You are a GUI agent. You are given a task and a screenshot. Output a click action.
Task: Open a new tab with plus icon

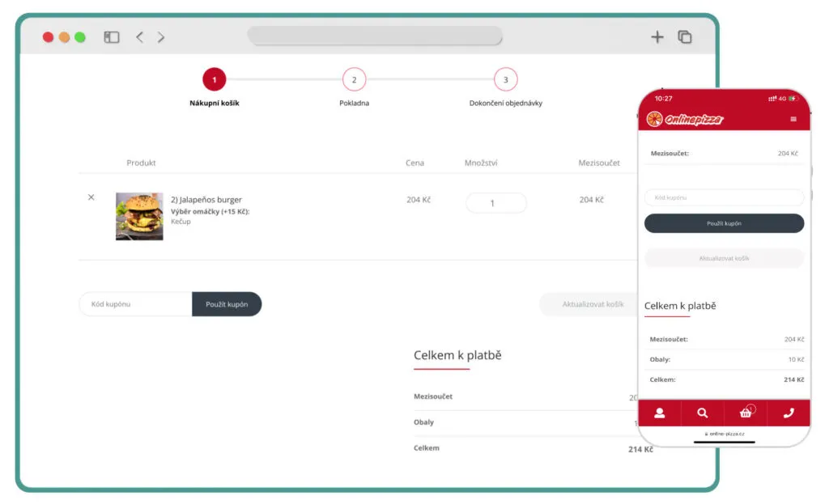[x=657, y=37]
